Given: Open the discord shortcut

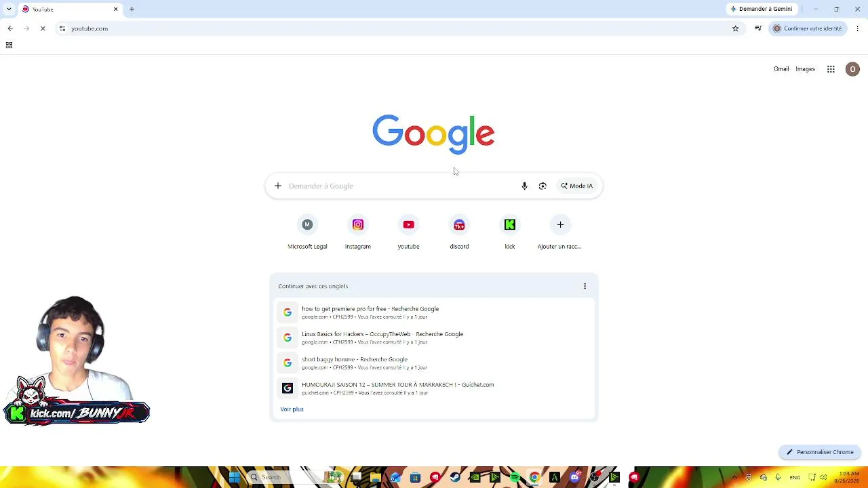Looking at the screenshot, I should 459,232.
